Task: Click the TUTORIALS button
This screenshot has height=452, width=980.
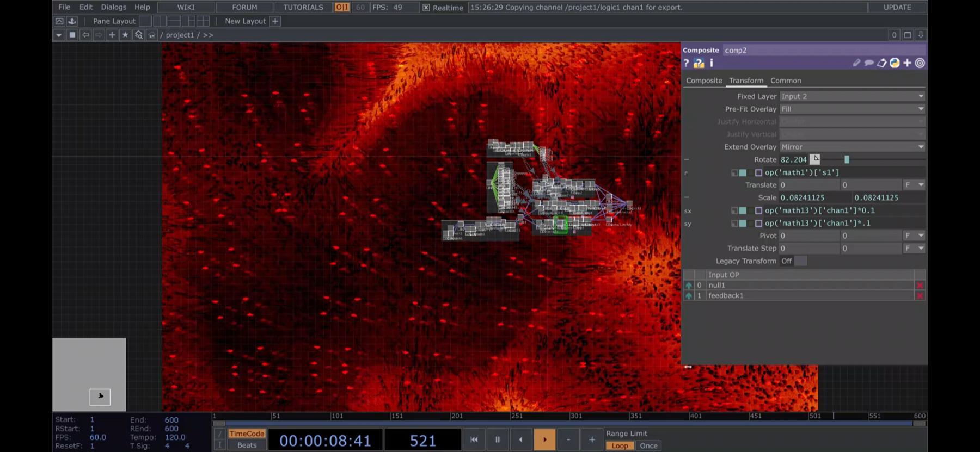Action: (x=303, y=7)
